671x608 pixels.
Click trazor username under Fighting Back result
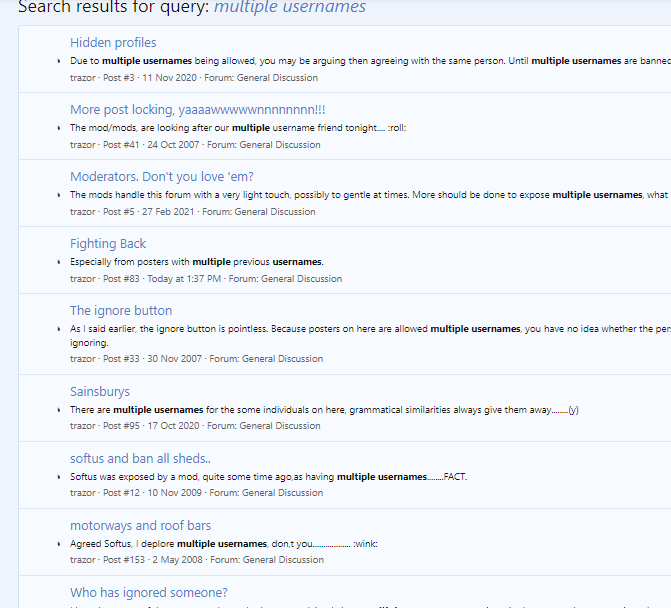[x=83, y=279]
